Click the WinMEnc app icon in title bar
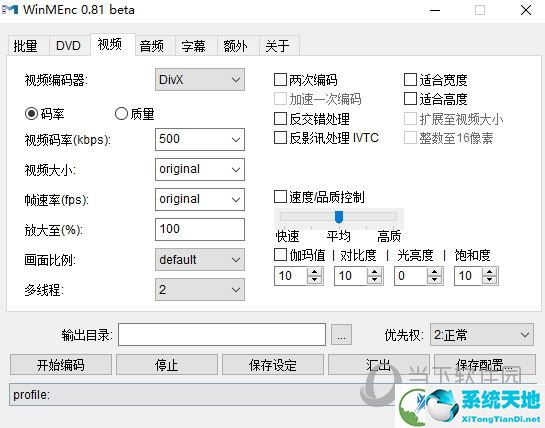The image size is (545, 428). point(9,9)
